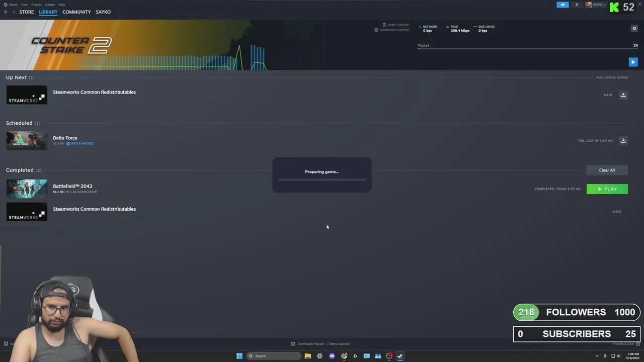
Task: Click the forward navigation arrow
Action: coord(14,12)
